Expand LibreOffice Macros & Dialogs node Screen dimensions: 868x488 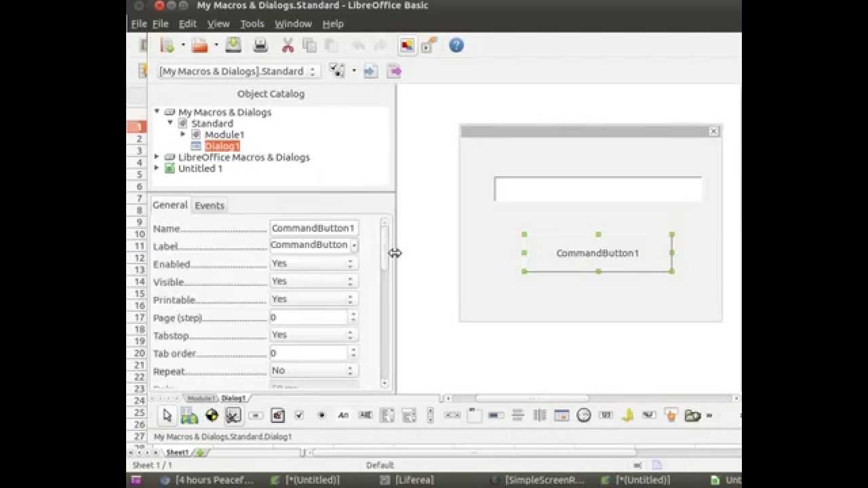coord(157,157)
